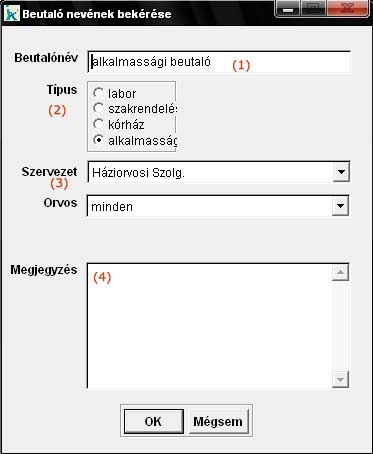Cancel with the Mégsem button
This screenshot has height=454, width=373.
pos(218,421)
